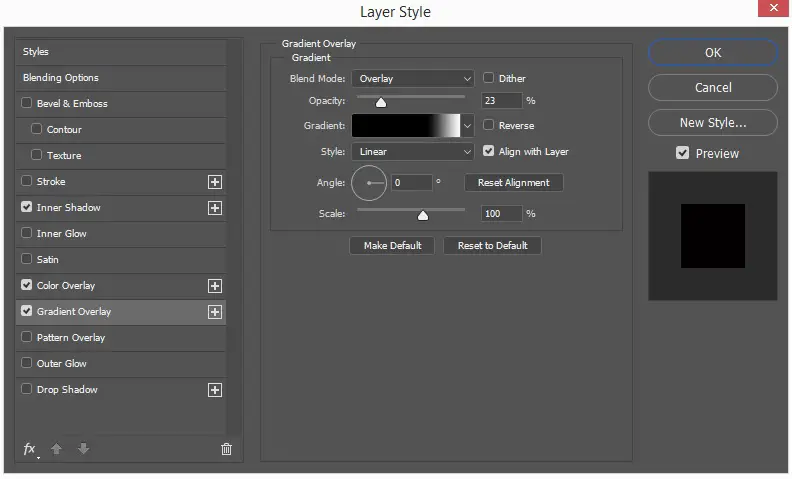This screenshot has height=479, width=792.
Task: Open the gradient picker dropdown arrow
Action: [467, 126]
